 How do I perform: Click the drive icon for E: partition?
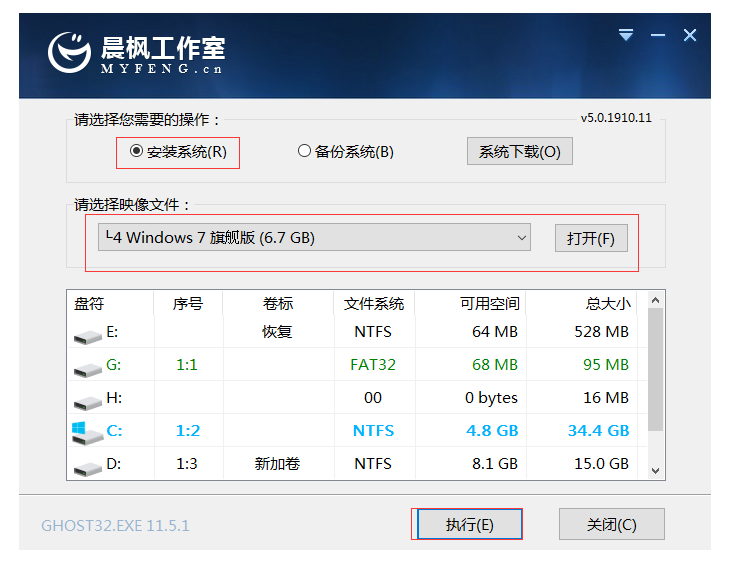point(87,335)
